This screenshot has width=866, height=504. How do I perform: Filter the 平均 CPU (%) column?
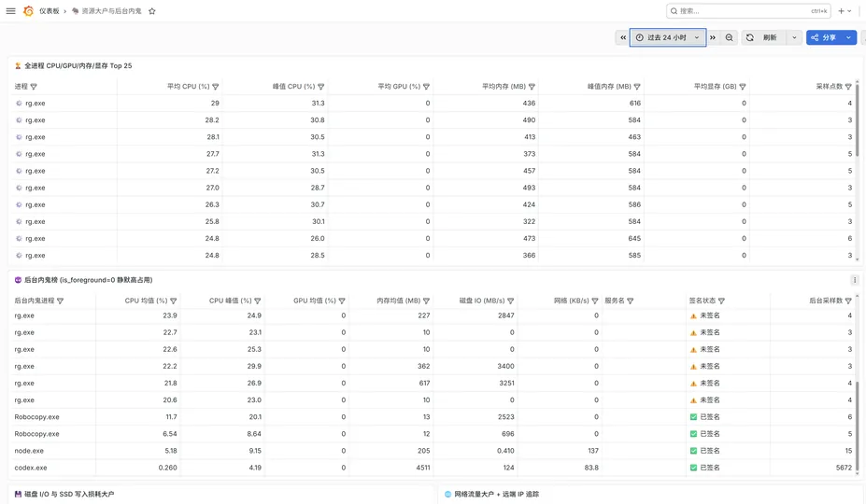point(216,87)
